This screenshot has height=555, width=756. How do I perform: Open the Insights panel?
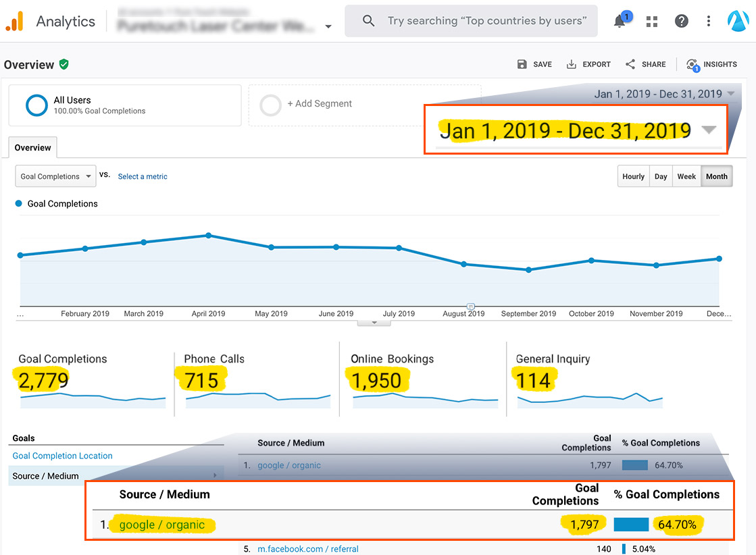click(711, 64)
